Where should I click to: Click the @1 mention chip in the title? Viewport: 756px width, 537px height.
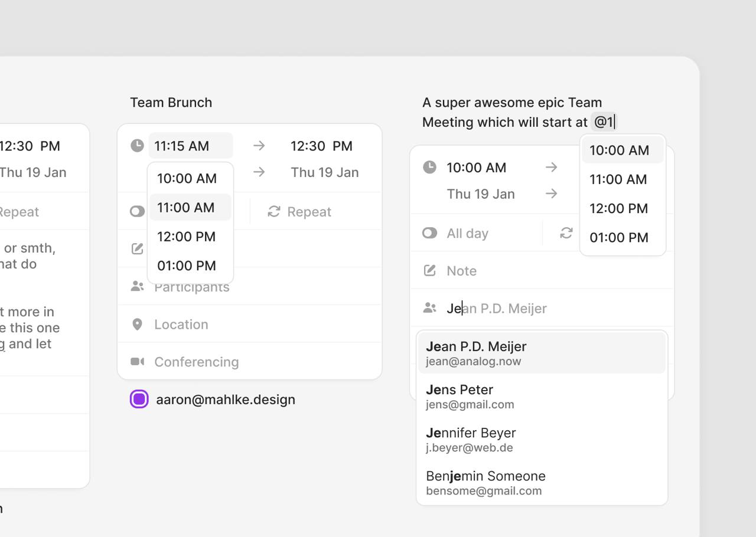tap(604, 122)
